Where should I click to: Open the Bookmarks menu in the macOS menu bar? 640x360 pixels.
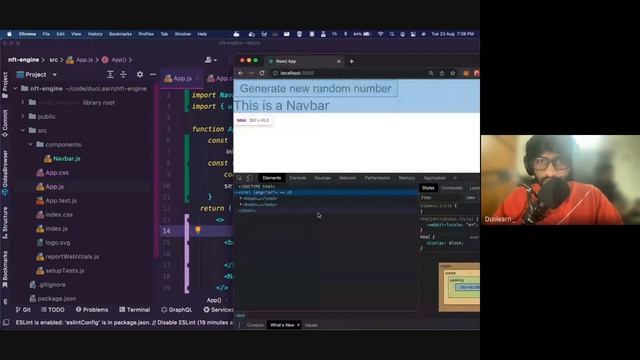[120, 34]
